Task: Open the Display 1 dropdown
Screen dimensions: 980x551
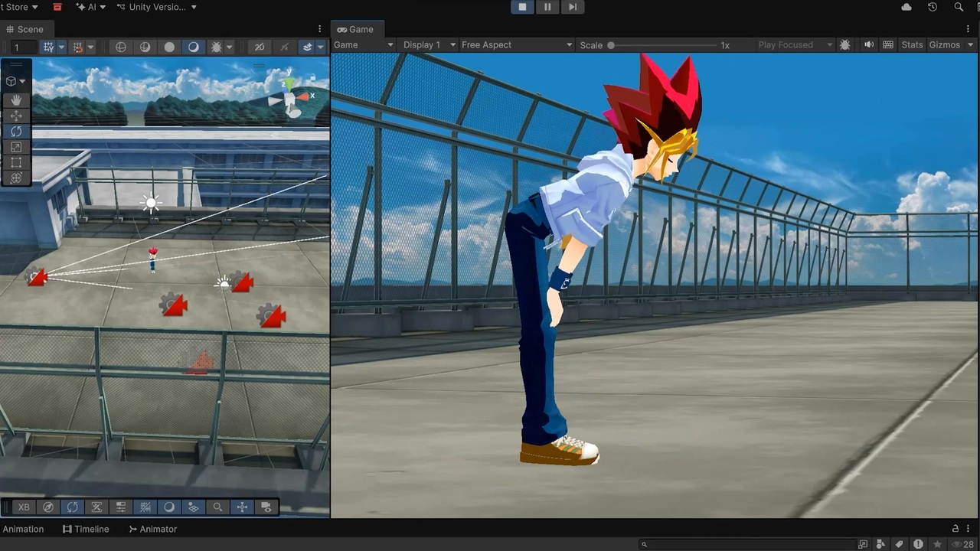Action: click(x=429, y=45)
